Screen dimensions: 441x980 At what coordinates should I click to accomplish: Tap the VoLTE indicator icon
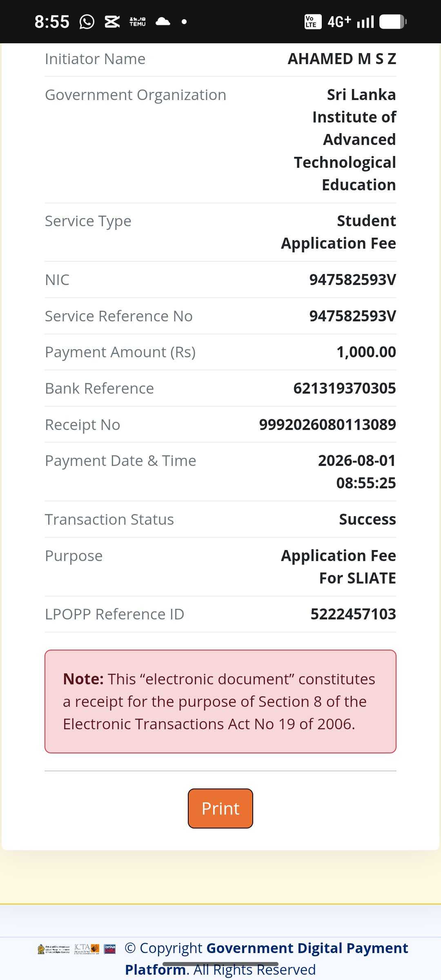(313, 22)
